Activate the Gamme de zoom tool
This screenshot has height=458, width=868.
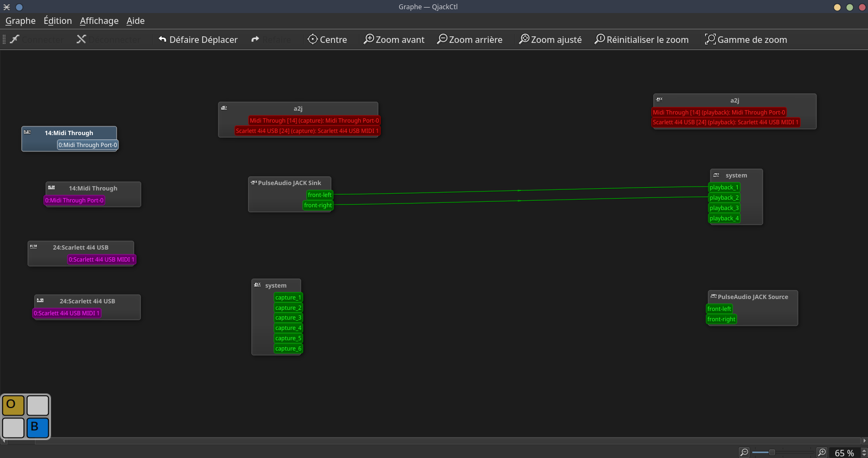point(746,40)
